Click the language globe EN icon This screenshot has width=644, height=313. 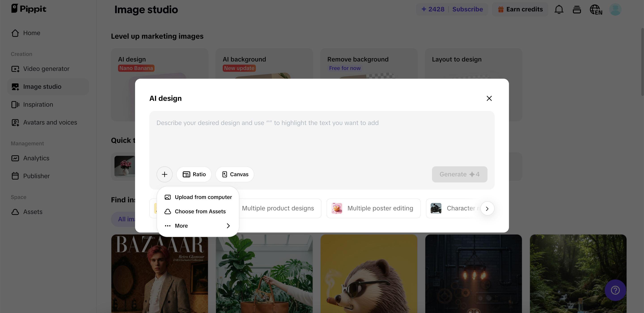coord(596,10)
